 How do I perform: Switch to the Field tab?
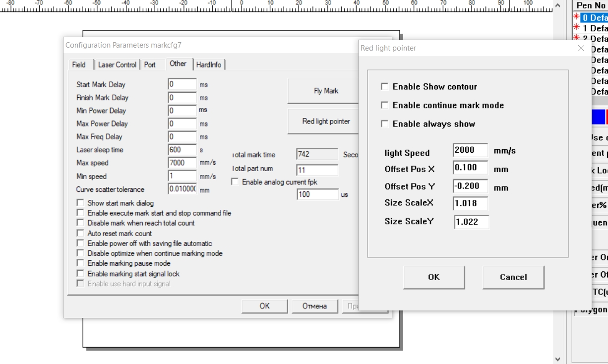pyautogui.click(x=79, y=64)
